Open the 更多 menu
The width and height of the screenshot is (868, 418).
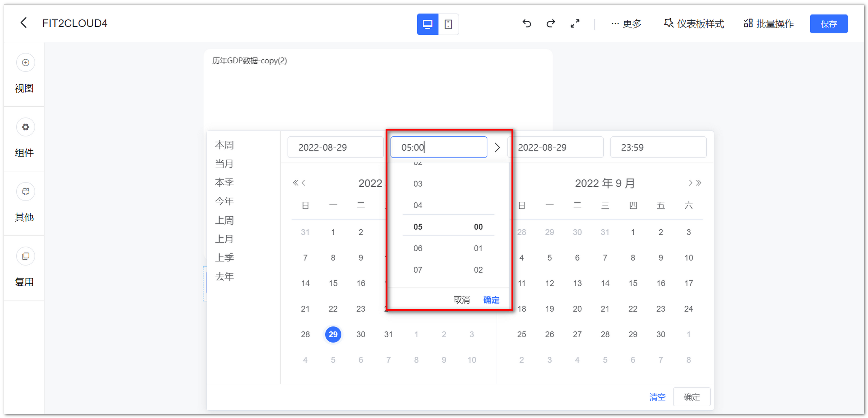click(x=626, y=24)
